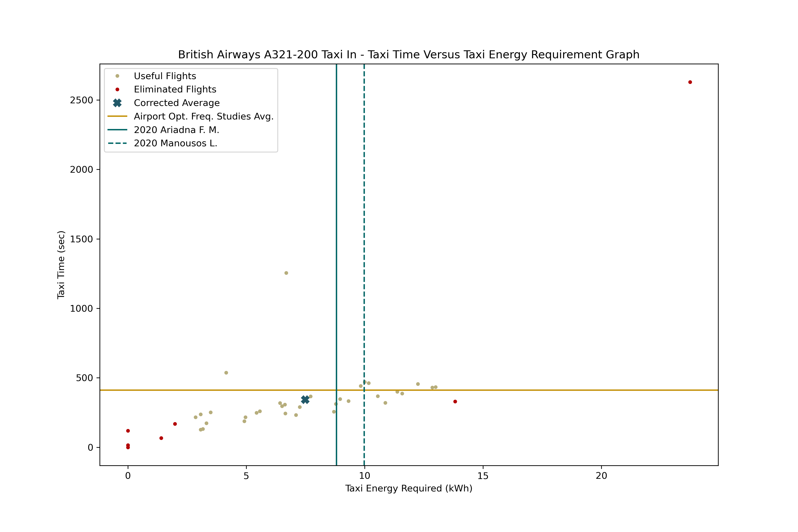Click the chart title text

(409, 55)
